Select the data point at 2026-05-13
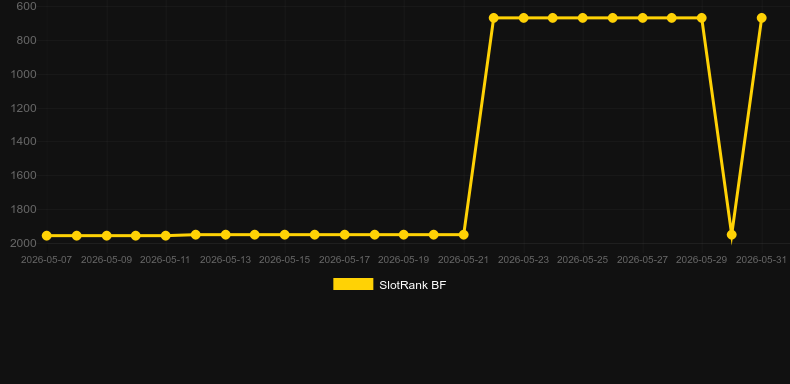 [226, 235]
